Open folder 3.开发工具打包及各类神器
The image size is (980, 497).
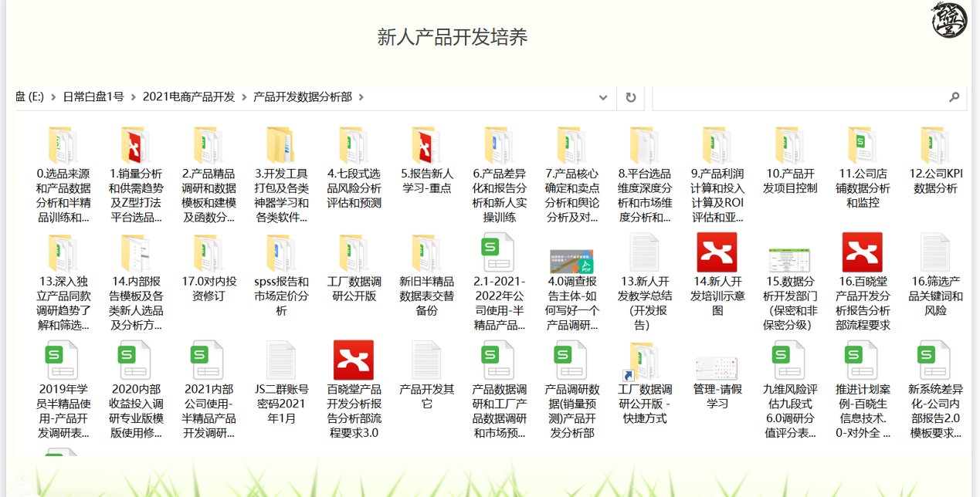pyautogui.click(x=281, y=175)
